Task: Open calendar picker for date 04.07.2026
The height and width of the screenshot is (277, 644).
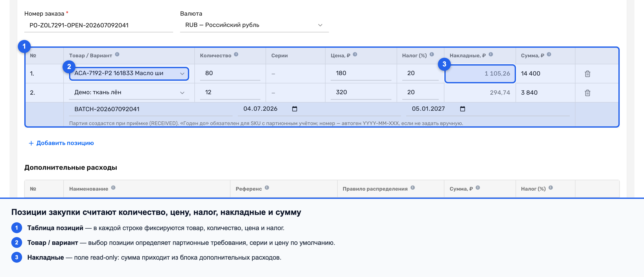Action: coord(294,109)
